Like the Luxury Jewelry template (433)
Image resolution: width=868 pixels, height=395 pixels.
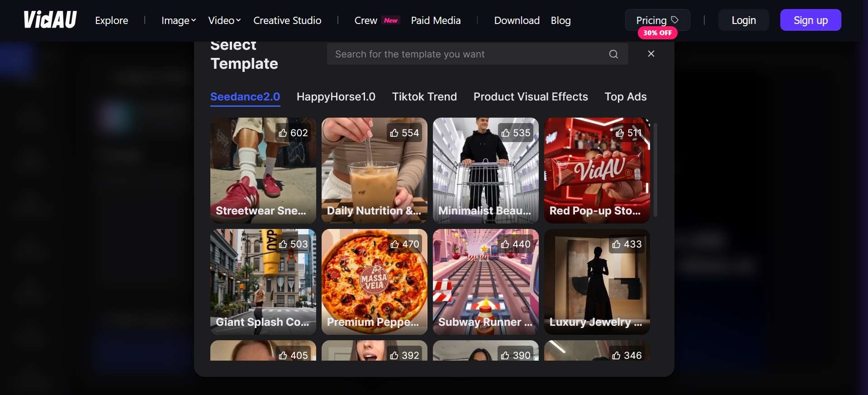(627, 244)
